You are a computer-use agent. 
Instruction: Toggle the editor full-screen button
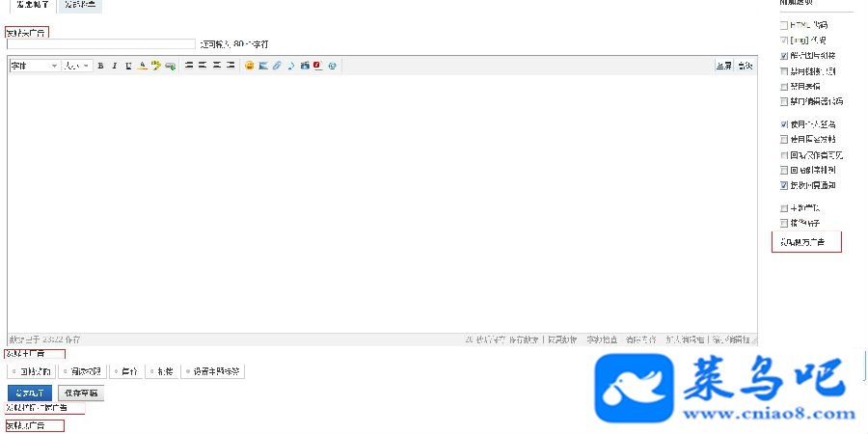coord(723,66)
